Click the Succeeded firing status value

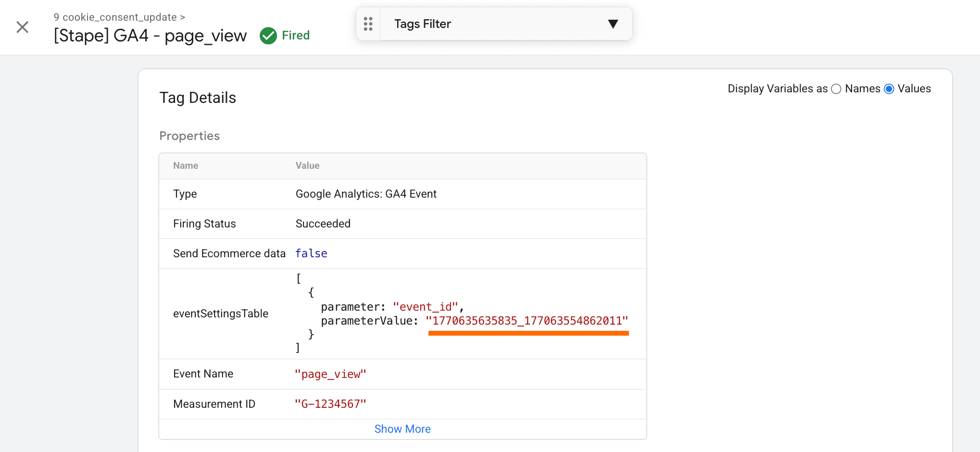pos(323,224)
